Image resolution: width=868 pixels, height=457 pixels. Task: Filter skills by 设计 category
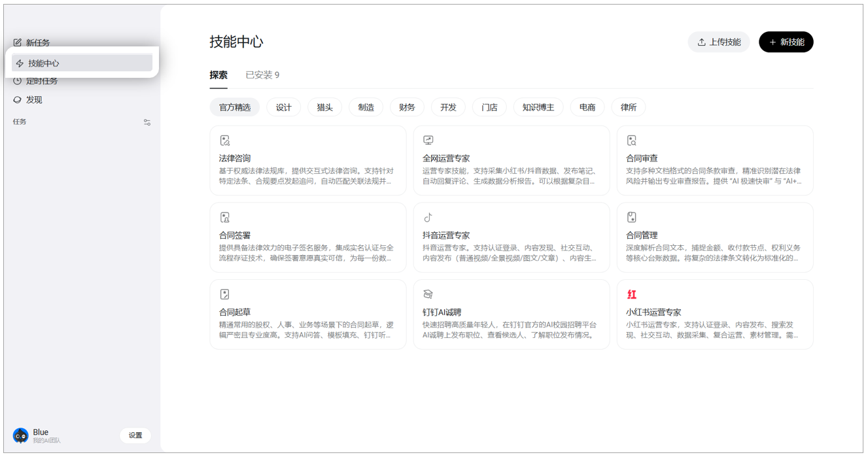pos(284,107)
